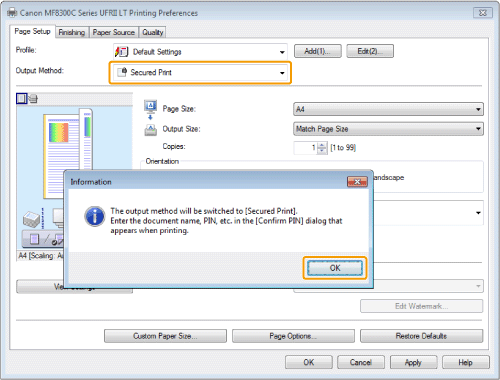Viewport: 500px width, 380px height.
Task: Click the Help button
Action: click(x=466, y=362)
